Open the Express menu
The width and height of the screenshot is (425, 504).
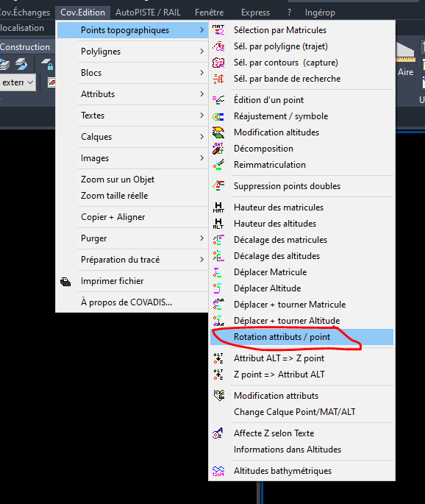click(x=255, y=13)
